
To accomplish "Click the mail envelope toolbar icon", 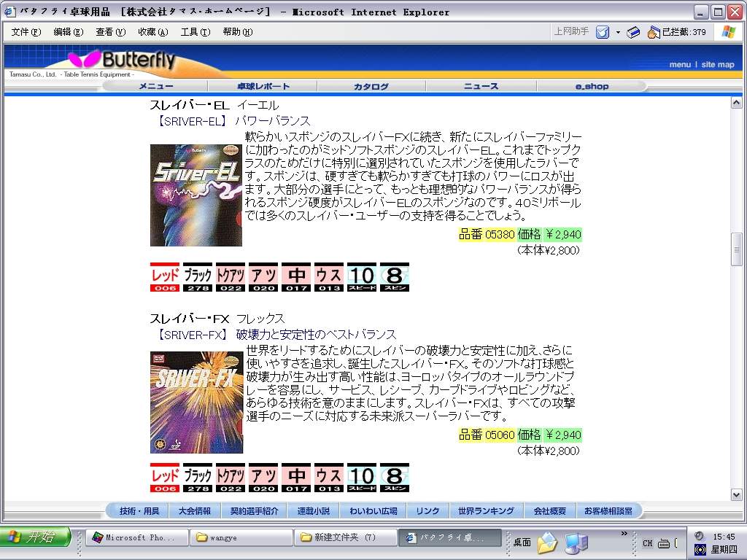I will point(603,32).
